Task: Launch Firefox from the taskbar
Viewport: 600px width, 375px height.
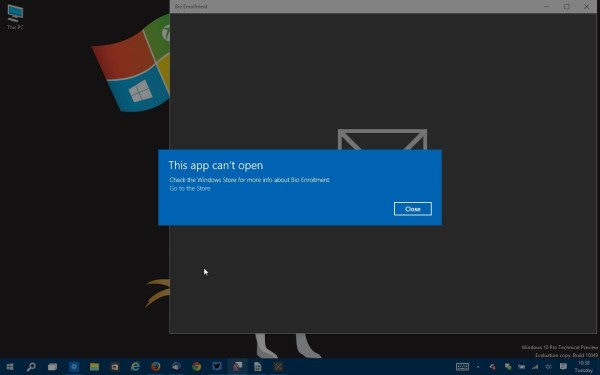Action: pyautogui.click(x=156, y=367)
